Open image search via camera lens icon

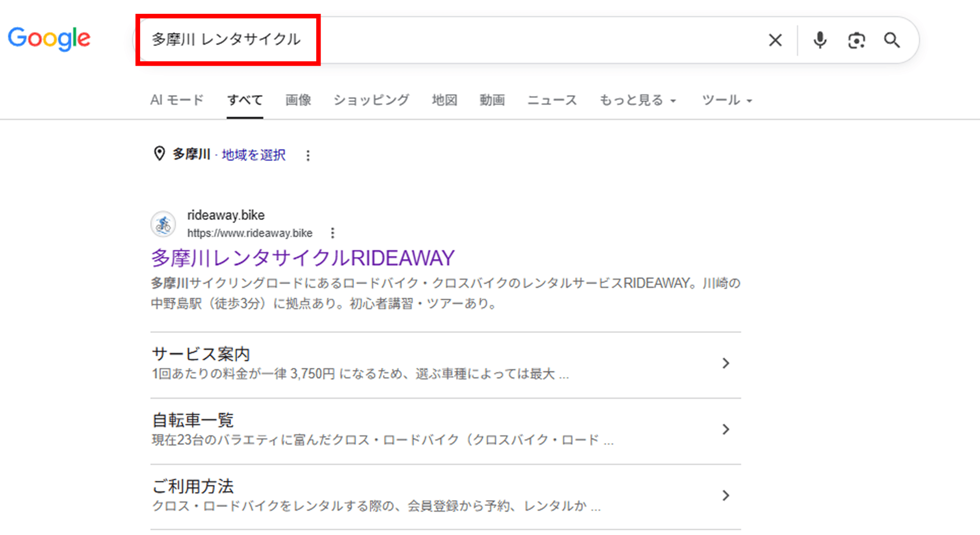[856, 40]
